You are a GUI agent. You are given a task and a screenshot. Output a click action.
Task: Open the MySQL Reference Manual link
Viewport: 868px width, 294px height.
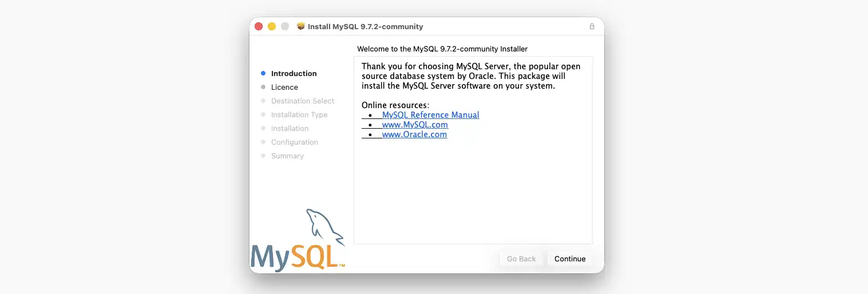click(430, 115)
